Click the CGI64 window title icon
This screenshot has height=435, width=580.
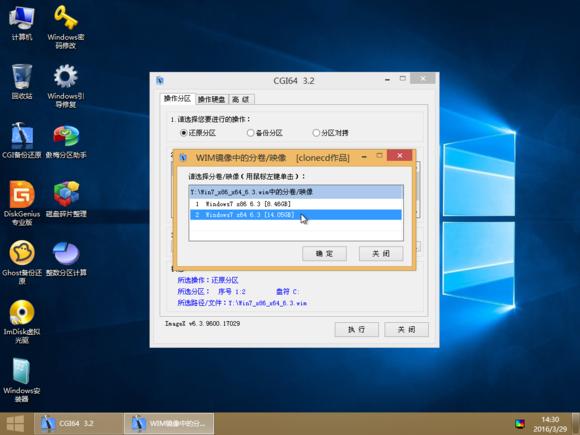[160, 80]
